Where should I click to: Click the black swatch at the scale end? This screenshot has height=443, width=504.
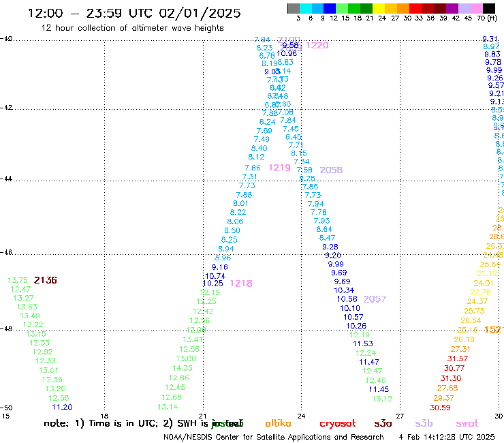click(488, 8)
